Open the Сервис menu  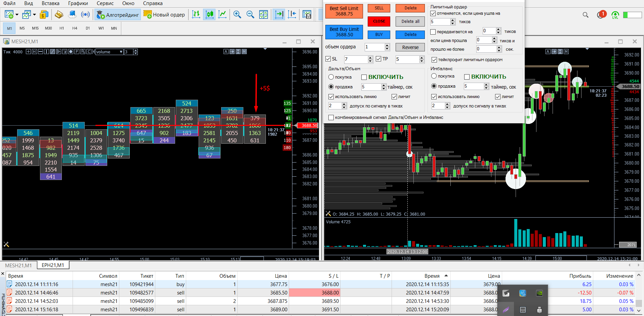pyautogui.click(x=105, y=3)
